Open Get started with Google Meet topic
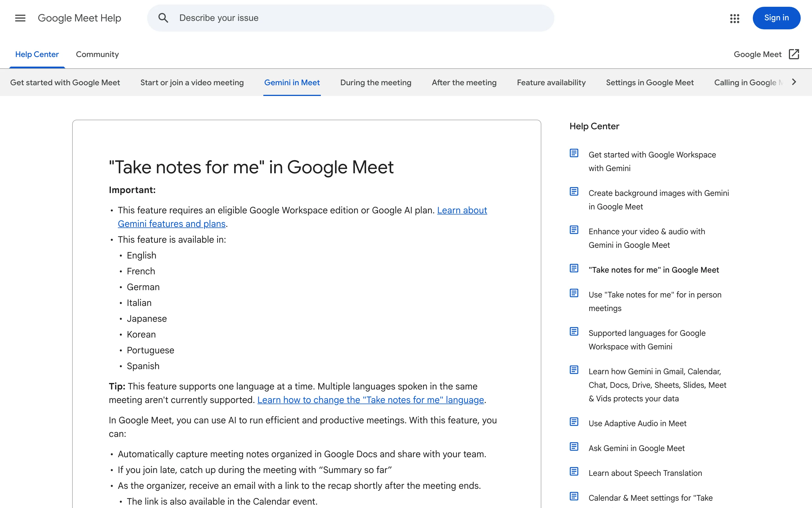The height and width of the screenshot is (508, 812). 65,83
